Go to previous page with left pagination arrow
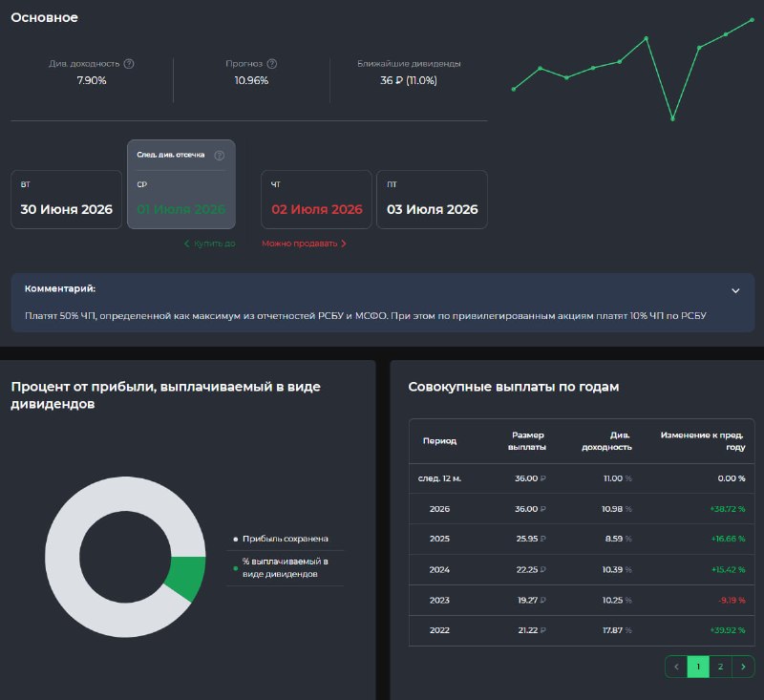 coord(676,667)
